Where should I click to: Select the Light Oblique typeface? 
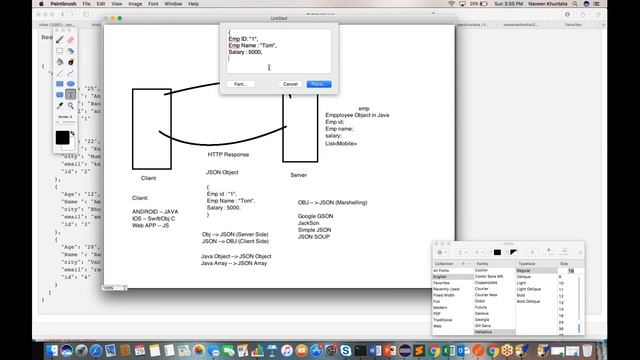(x=529, y=289)
